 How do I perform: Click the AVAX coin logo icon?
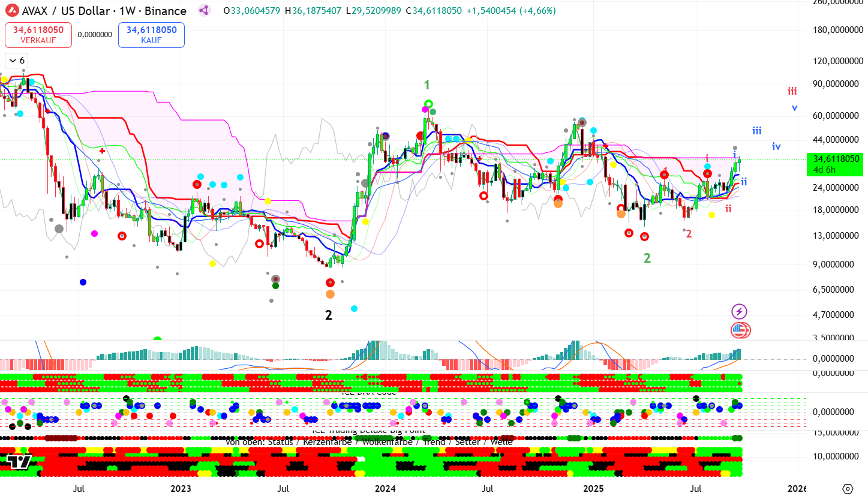click(x=11, y=11)
